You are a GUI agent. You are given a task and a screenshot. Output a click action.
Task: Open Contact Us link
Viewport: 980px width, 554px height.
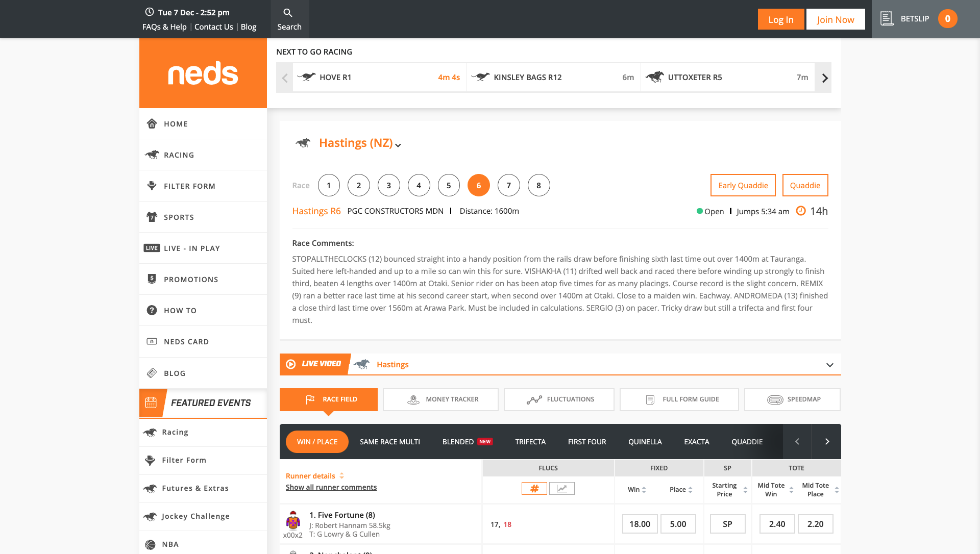(x=214, y=27)
